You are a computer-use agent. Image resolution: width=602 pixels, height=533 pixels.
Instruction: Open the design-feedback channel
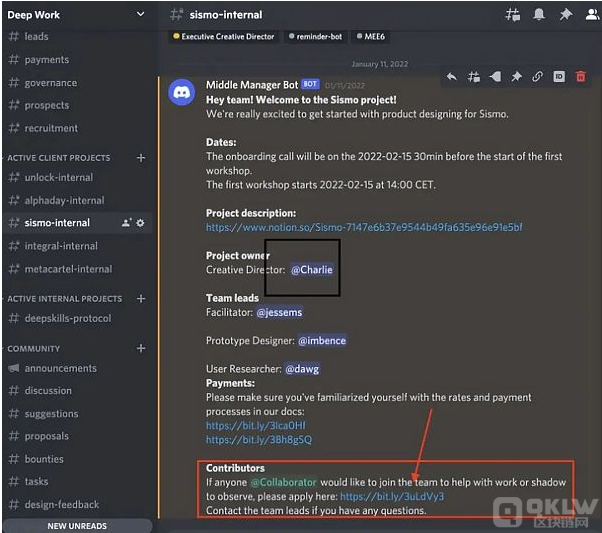click(x=77, y=504)
